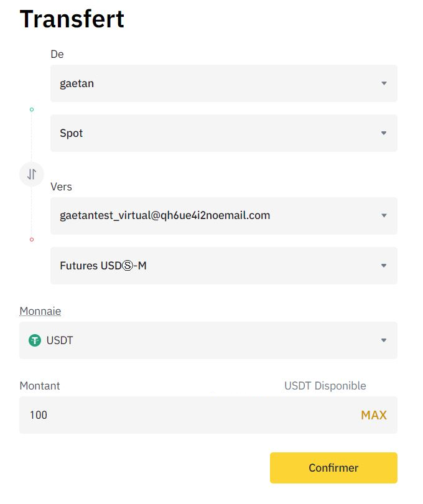423x504 pixels.
Task: Click the USDT Disponible label
Action: point(325,386)
